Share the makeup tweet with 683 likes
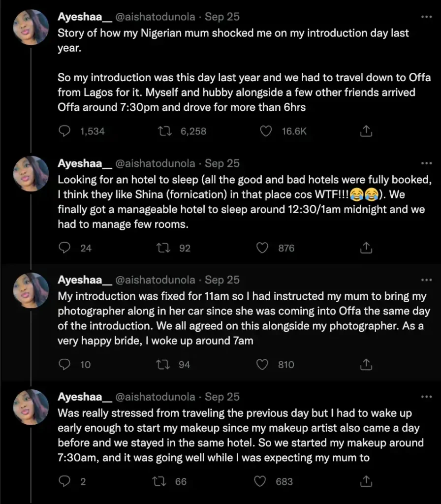 pyautogui.click(x=366, y=481)
